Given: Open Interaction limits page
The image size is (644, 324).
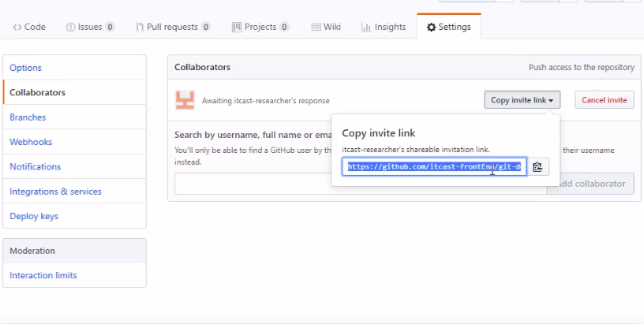Looking at the screenshot, I should pyautogui.click(x=74, y=275).
